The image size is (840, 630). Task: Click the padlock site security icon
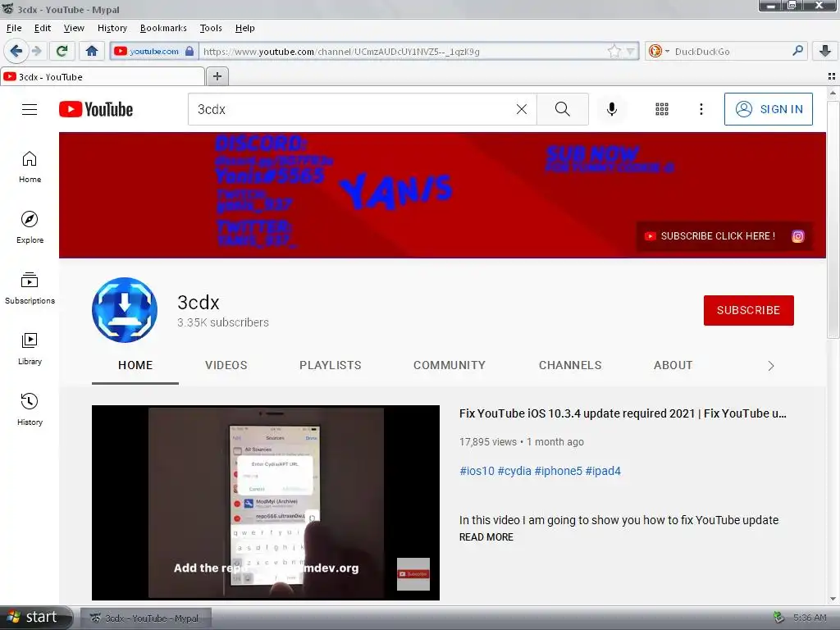(x=189, y=51)
